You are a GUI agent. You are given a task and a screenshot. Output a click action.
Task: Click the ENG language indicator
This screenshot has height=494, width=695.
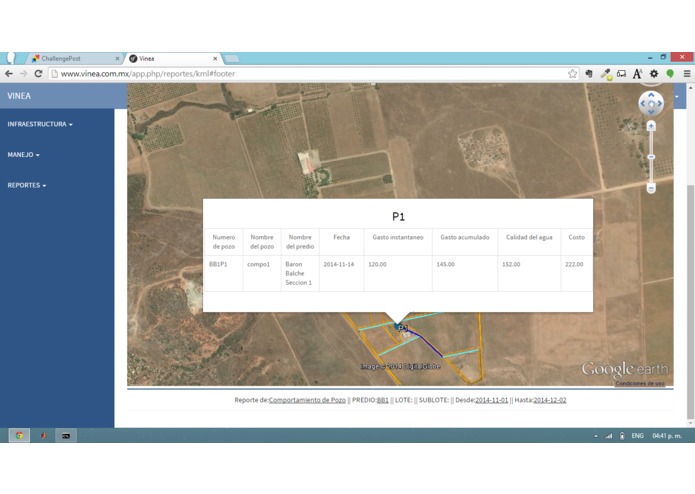click(637, 436)
